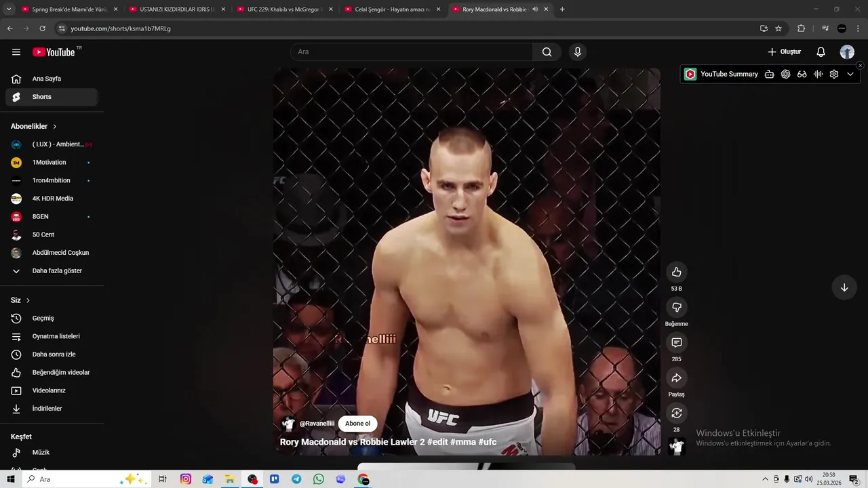Switch to Spring Break'de Miami'de tab

(70, 9)
